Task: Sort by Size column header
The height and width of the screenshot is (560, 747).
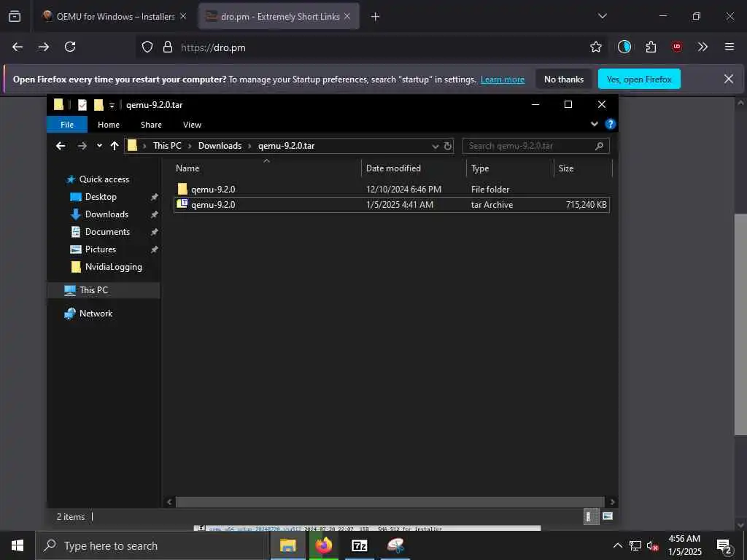Action: (x=583, y=168)
